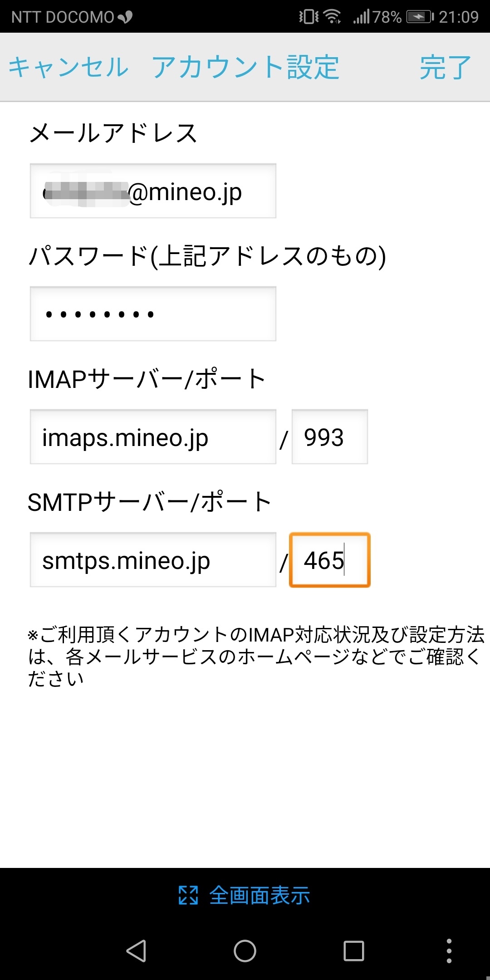Edit the imaps.mineo.jp IMAP server field
490x980 pixels.
point(153,437)
